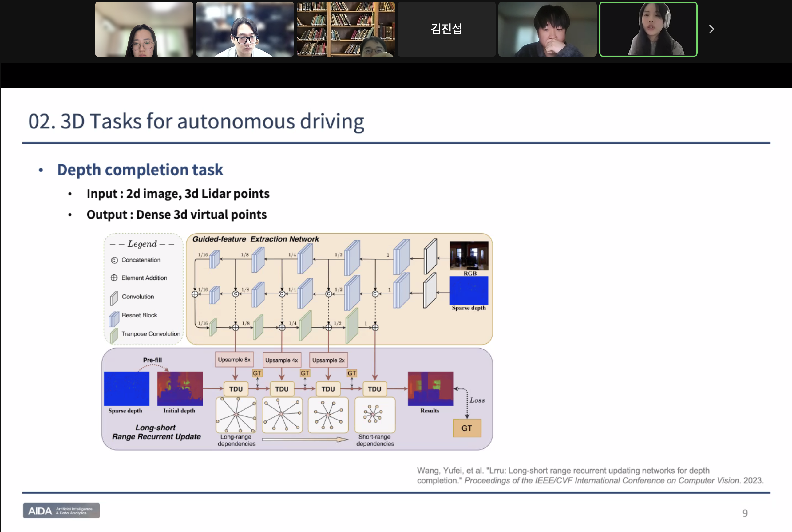Click the Upsample 2x box
Viewport: 792px width, 532px height.
328,360
